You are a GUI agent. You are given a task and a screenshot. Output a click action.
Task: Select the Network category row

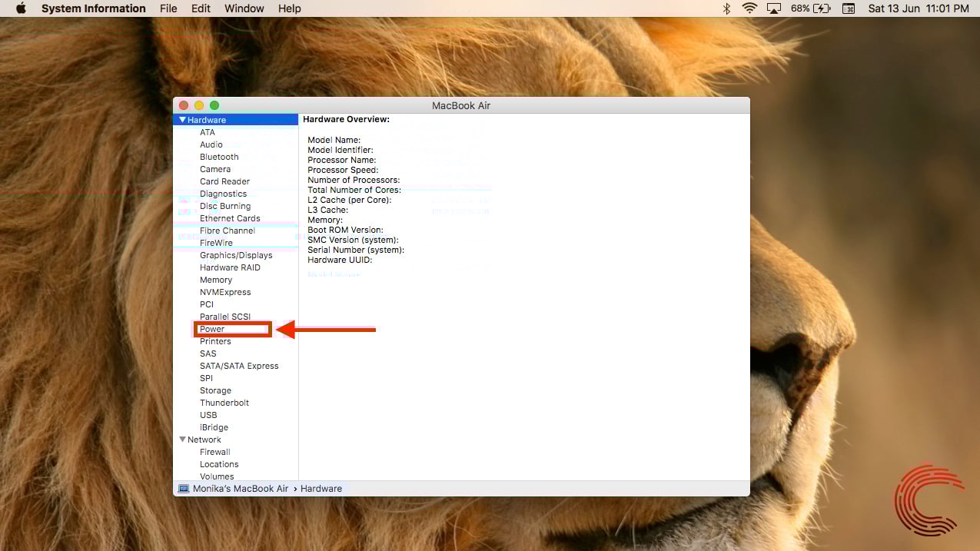click(235, 440)
